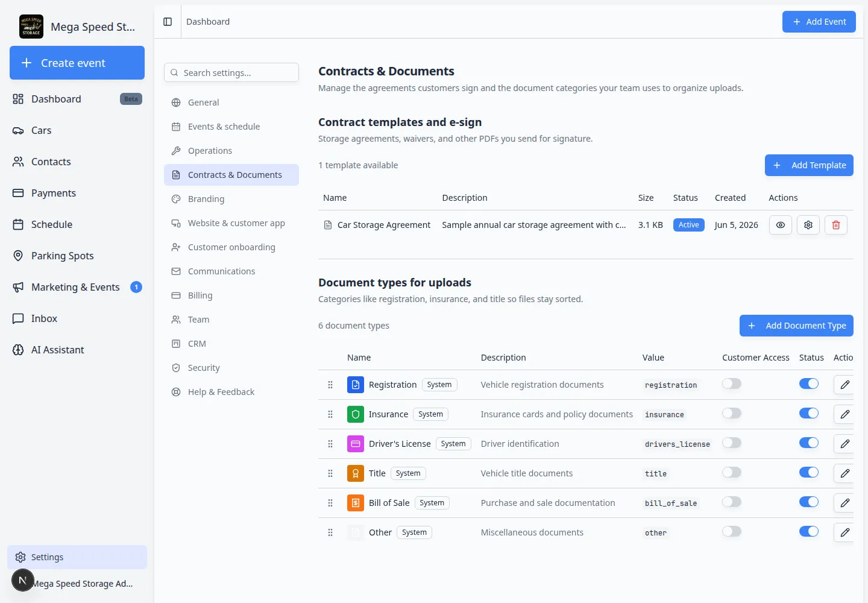Open AI Assistant page
Screen dimensions: 868x603
pos(77,350)
